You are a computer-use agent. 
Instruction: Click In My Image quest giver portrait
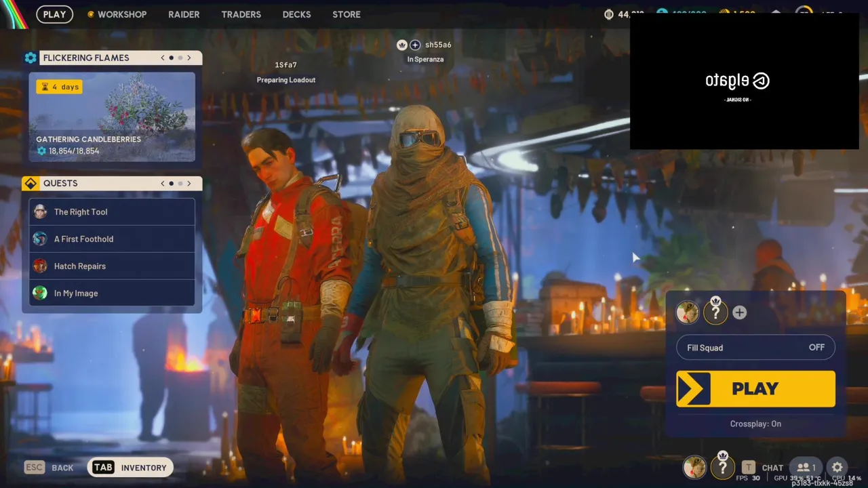coord(40,293)
